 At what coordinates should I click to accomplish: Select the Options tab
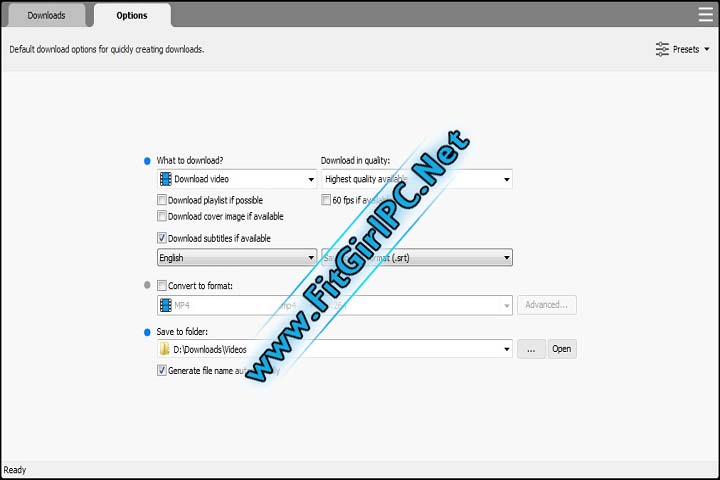click(x=131, y=15)
